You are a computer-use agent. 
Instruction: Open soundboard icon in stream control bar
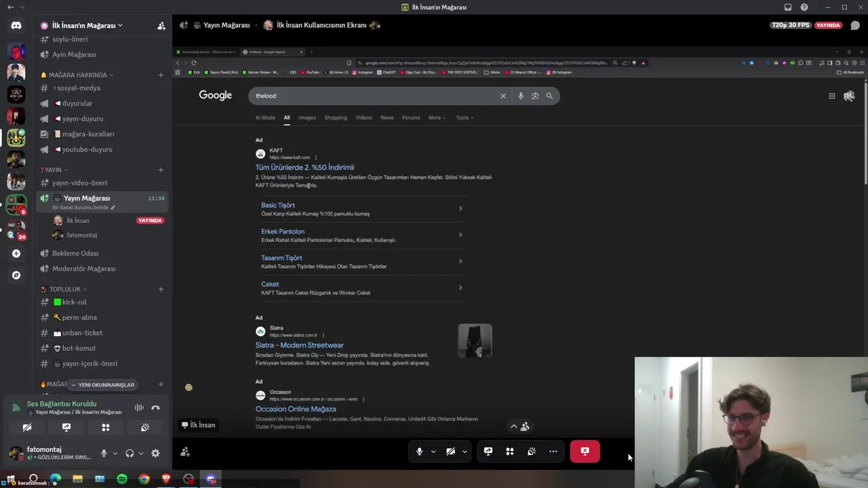coord(532,451)
